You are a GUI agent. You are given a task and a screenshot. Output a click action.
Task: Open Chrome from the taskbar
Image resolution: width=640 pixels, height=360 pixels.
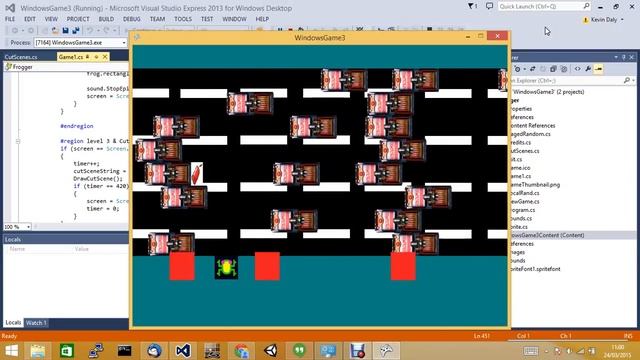241,351
